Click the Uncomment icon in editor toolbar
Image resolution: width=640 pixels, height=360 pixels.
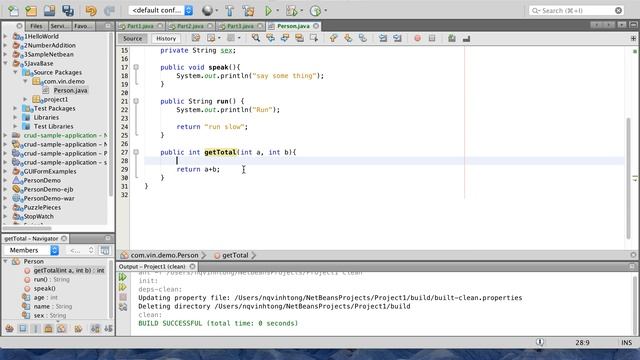[x=466, y=38]
